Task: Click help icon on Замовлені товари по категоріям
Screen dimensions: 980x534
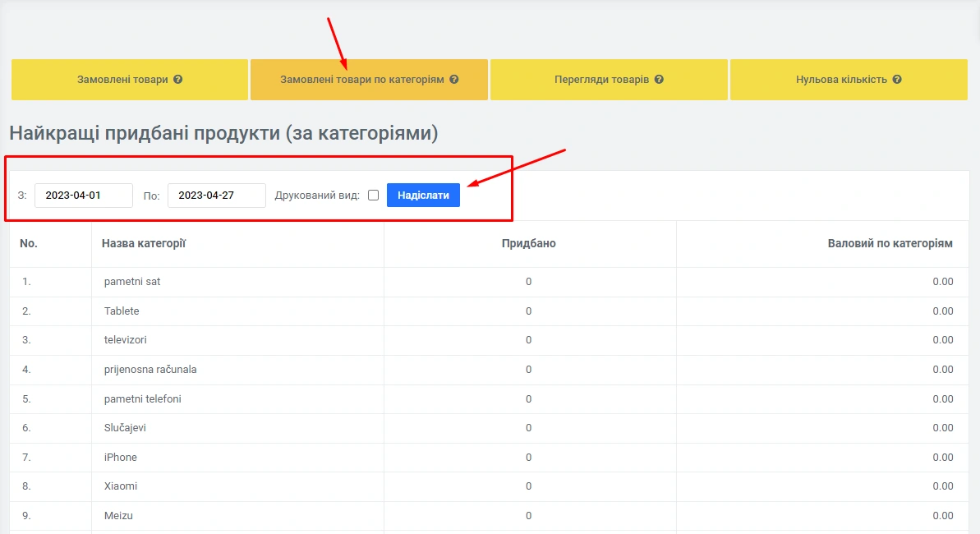Action: tap(454, 80)
